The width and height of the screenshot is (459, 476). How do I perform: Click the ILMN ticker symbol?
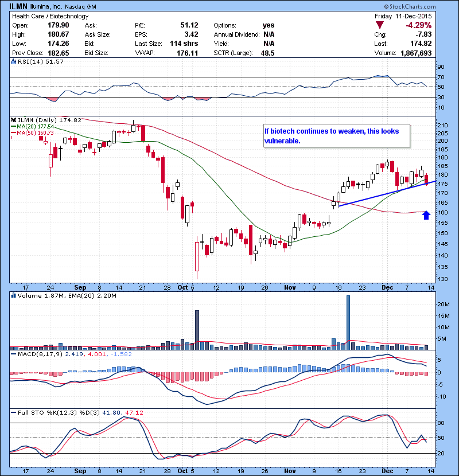click(18, 6)
